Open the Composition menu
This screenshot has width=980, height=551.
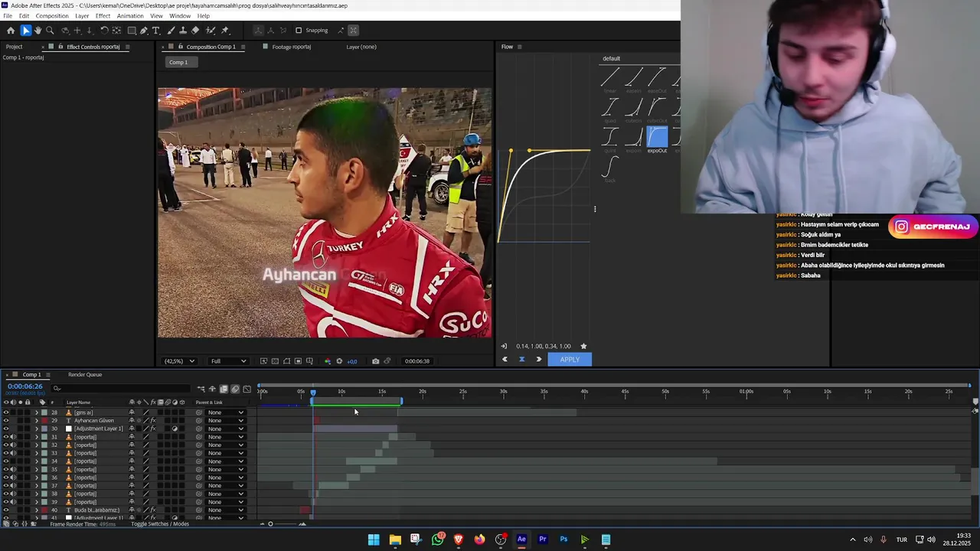52,16
